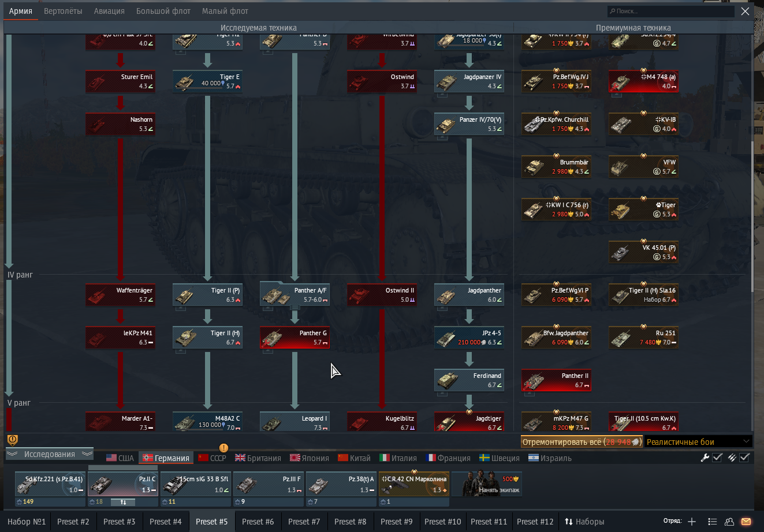This screenshot has width=764, height=532.
Task: Select the Pz.III F crew slot
Action: coord(268,484)
